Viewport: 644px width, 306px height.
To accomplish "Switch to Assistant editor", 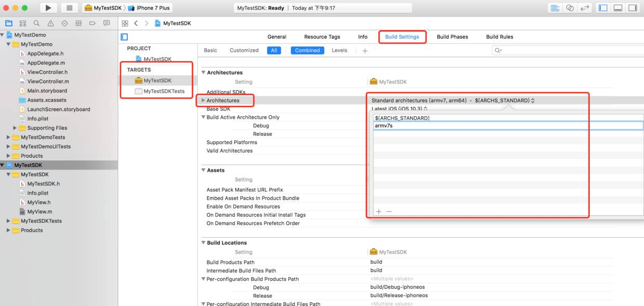I will tap(570, 8).
